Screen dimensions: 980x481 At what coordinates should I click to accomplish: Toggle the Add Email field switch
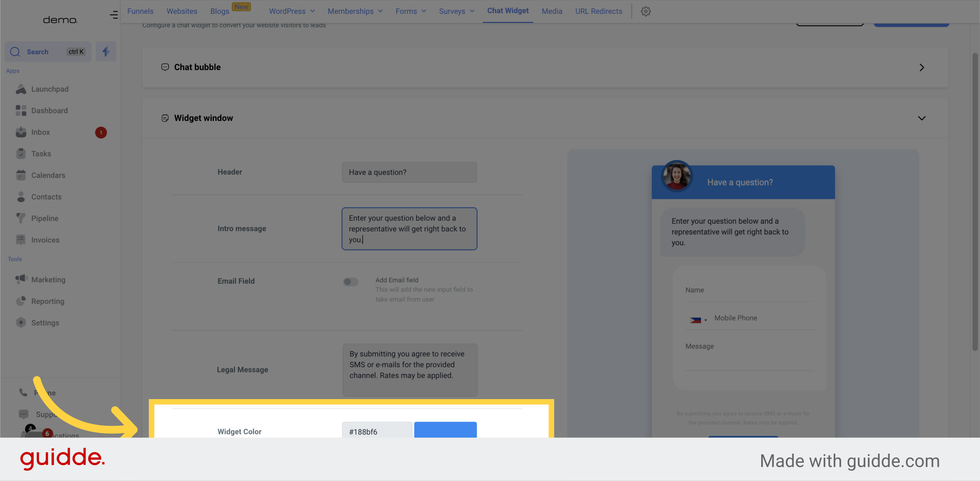[x=350, y=282]
